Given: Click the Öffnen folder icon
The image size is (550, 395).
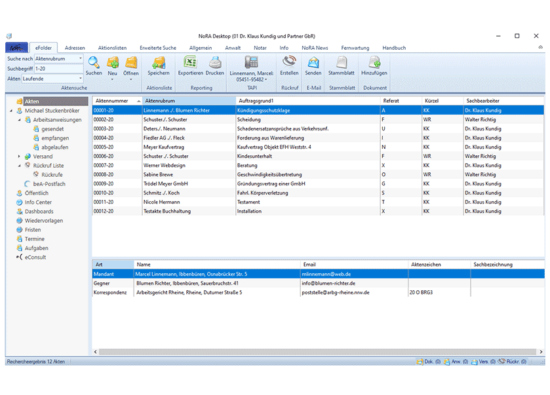Looking at the screenshot, I should 131,63.
